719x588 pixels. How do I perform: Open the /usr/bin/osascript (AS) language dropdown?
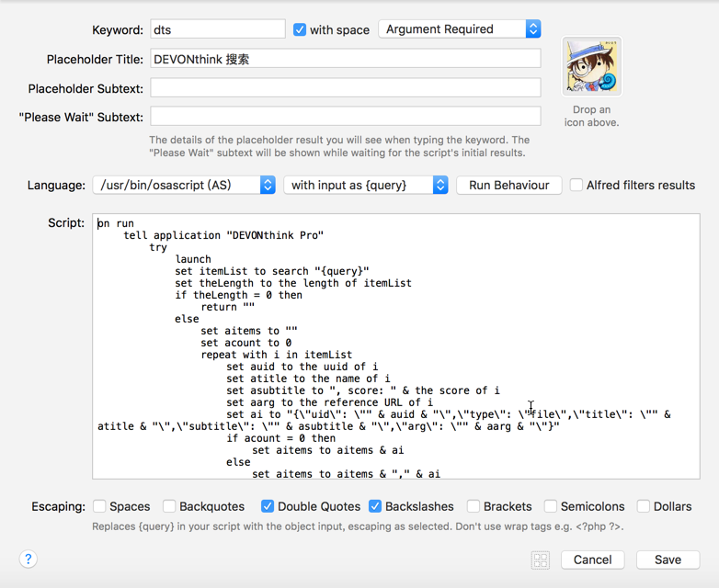184,186
